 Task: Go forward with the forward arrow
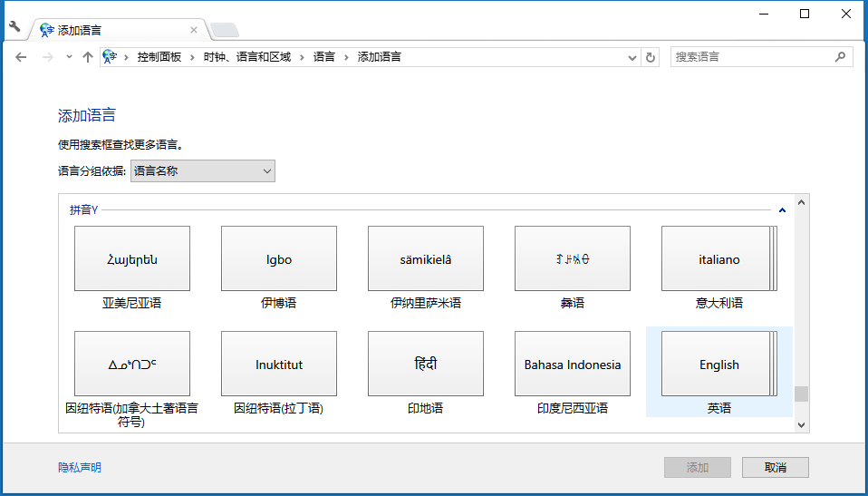coord(48,57)
